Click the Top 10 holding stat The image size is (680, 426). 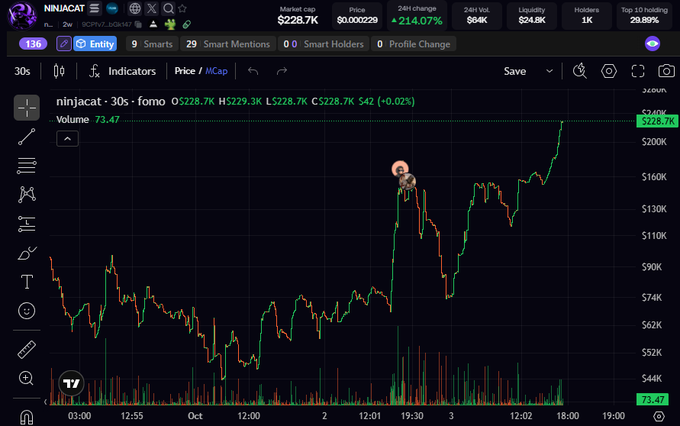pyautogui.click(x=644, y=16)
